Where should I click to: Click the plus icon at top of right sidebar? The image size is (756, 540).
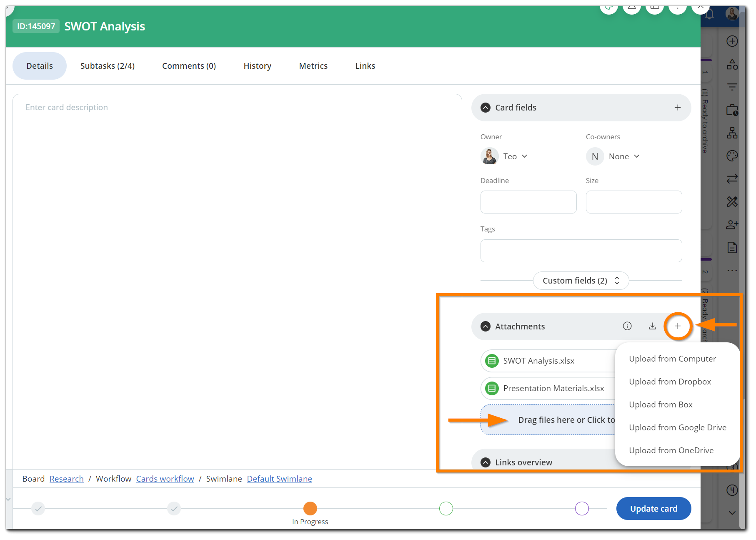[x=732, y=41]
